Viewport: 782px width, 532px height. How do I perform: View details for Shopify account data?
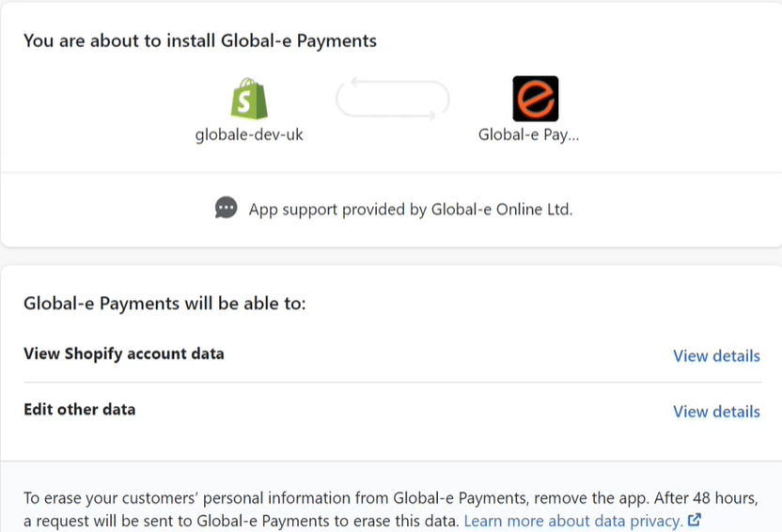coord(716,355)
